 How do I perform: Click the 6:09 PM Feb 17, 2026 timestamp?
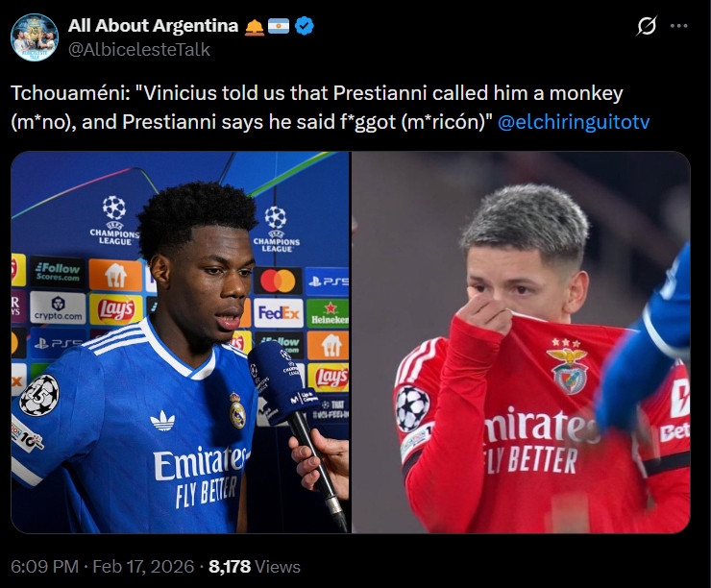102,567
